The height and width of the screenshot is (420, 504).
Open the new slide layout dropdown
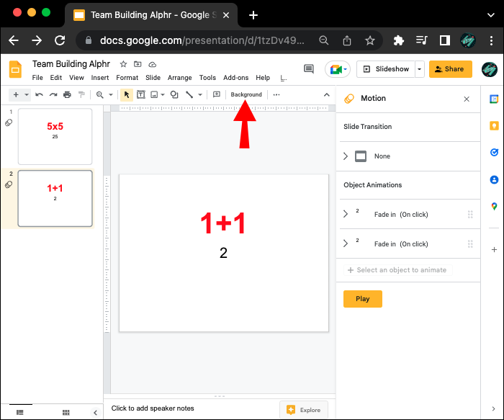(x=27, y=94)
